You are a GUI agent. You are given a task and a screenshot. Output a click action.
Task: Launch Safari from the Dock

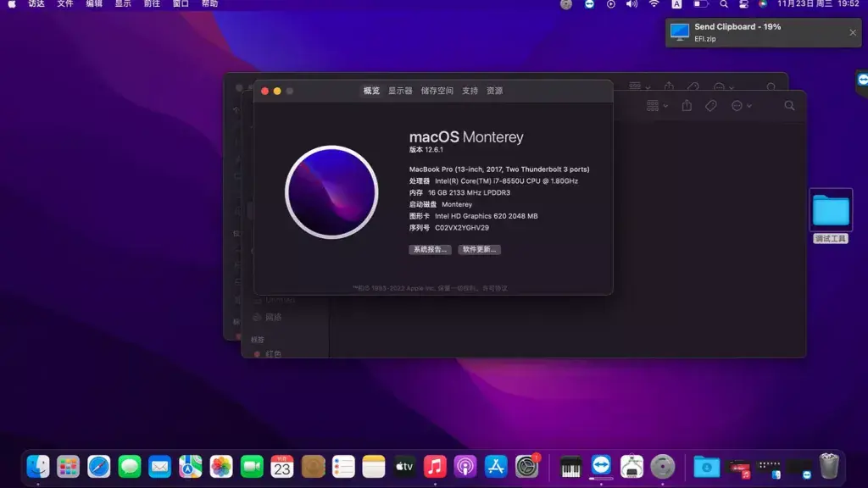pos(98,467)
